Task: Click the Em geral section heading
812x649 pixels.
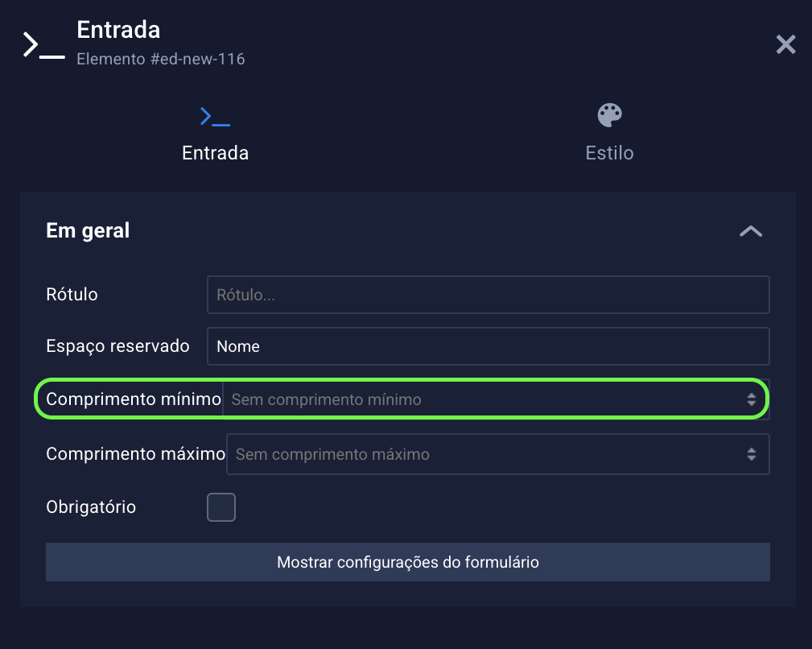Action: [x=88, y=230]
